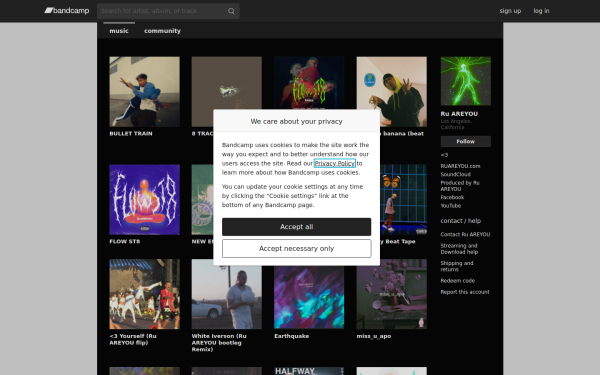
Task: Open the Flow St8 remix cover with two people
Action: (x=309, y=83)
